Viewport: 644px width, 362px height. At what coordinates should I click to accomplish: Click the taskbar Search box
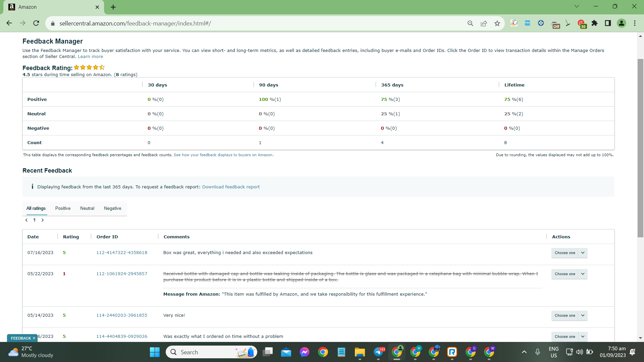click(x=211, y=352)
